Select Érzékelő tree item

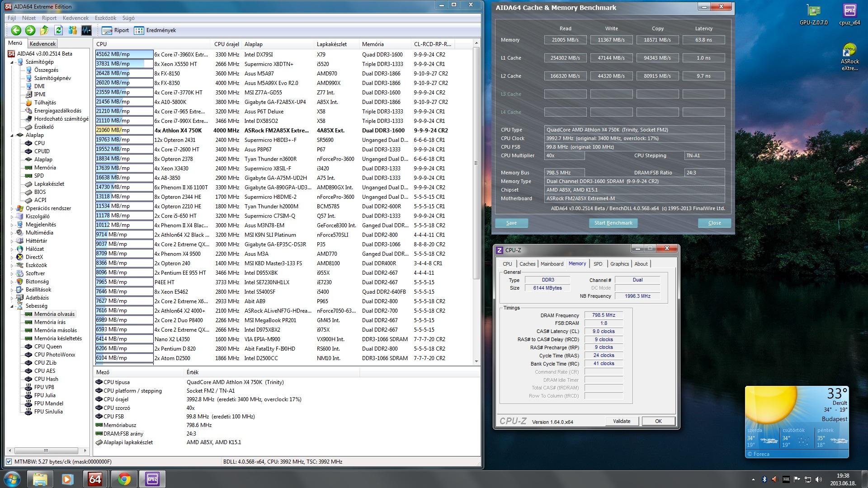pyautogui.click(x=44, y=127)
